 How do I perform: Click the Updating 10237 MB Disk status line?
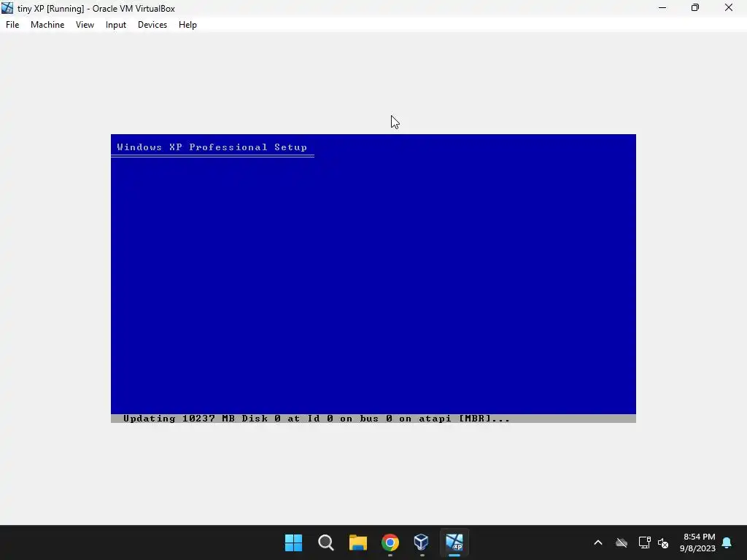pos(317,419)
